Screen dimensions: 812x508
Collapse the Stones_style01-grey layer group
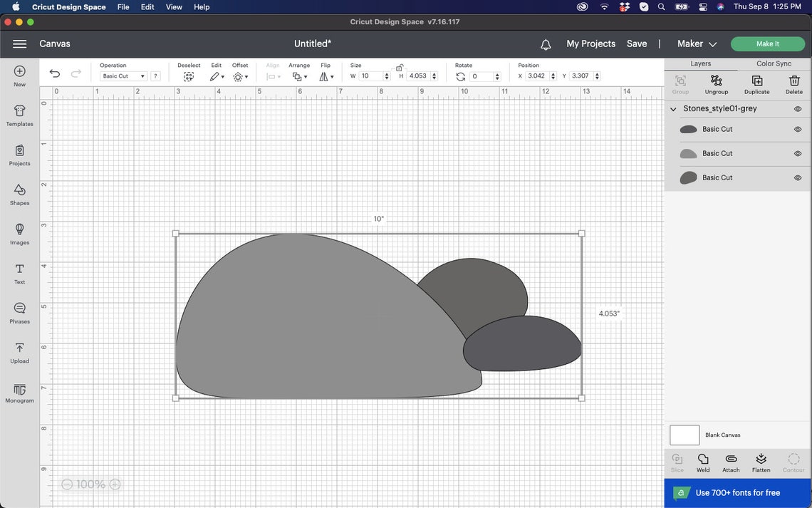click(x=672, y=108)
